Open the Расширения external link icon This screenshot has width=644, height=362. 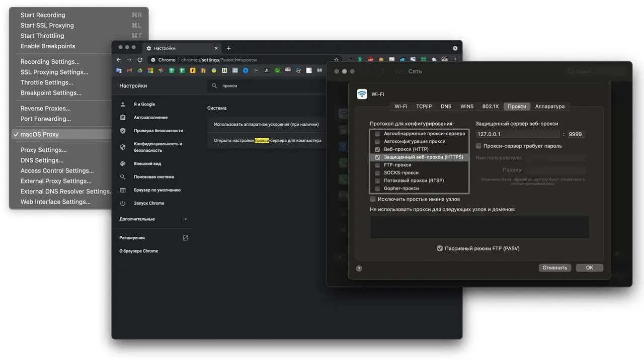point(185,238)
